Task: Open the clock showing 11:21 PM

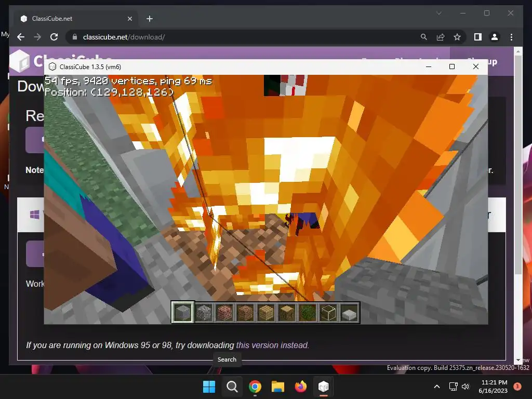Action: click(493, 387)
